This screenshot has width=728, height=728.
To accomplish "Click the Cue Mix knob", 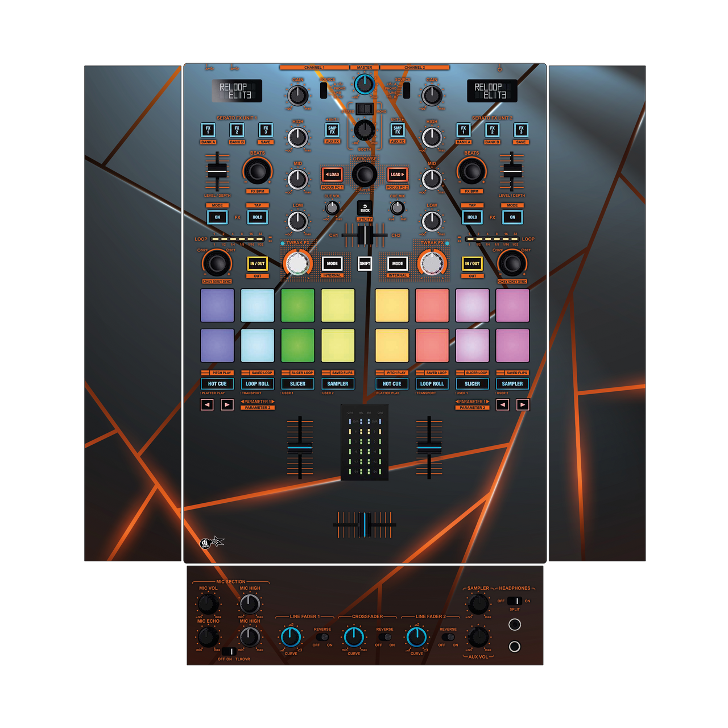I will (x=398, y=208).
